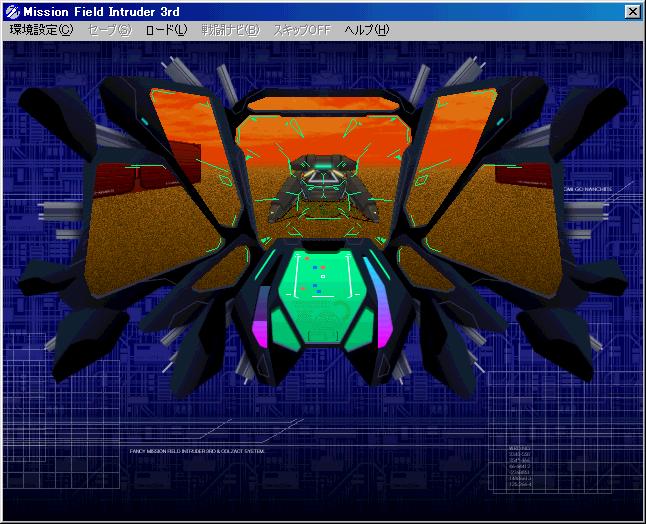Viewport: 646px width, 524px height.
Task: Open the 環境設定(C) menu
Action: point(41,30)
